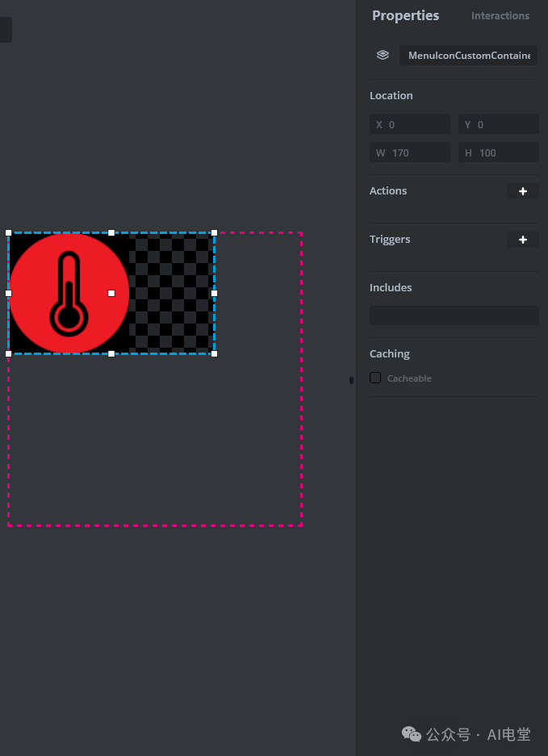
Task: Click the plus icon next to Triggers
Action: [x=522, y=240]
